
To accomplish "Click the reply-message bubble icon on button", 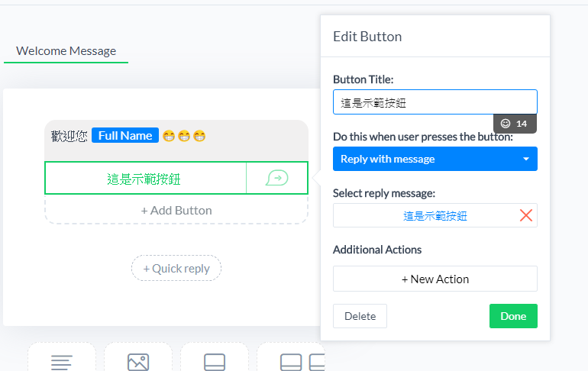I will point(276,178).
